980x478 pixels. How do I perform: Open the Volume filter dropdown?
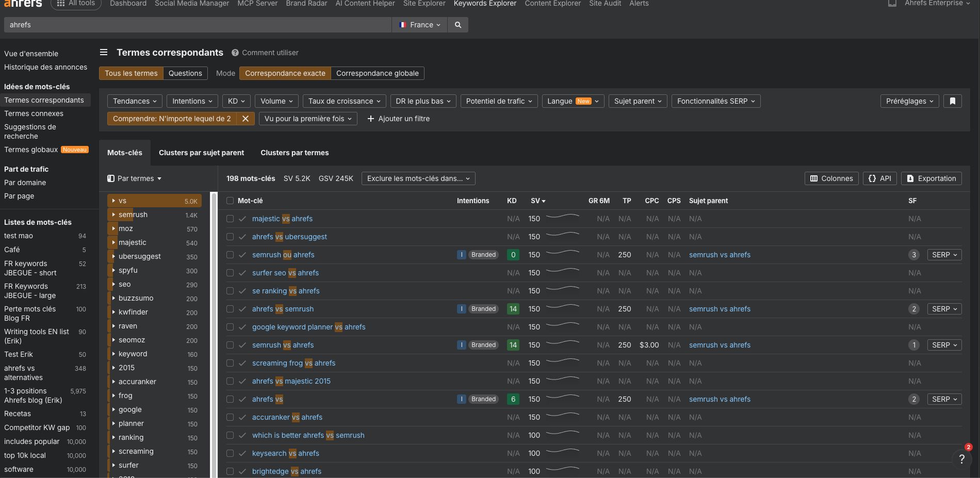[x=276, y=101]
